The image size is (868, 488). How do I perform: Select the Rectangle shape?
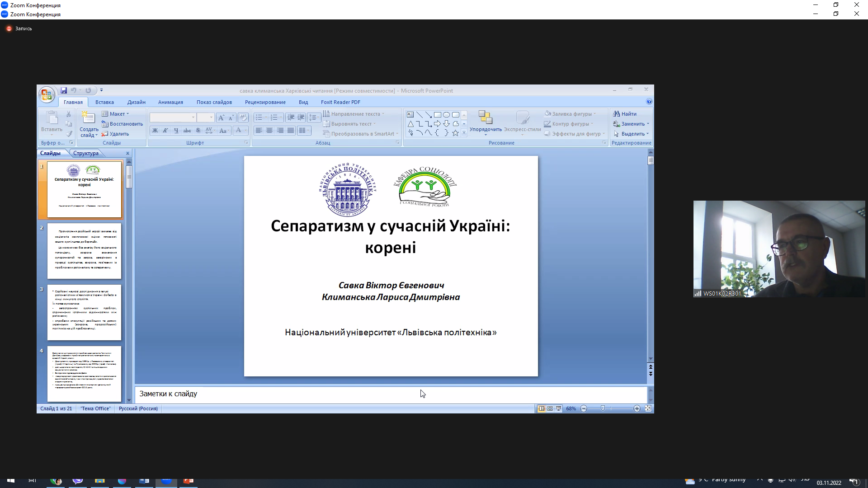pyautogui.click(x=437, y=115)
